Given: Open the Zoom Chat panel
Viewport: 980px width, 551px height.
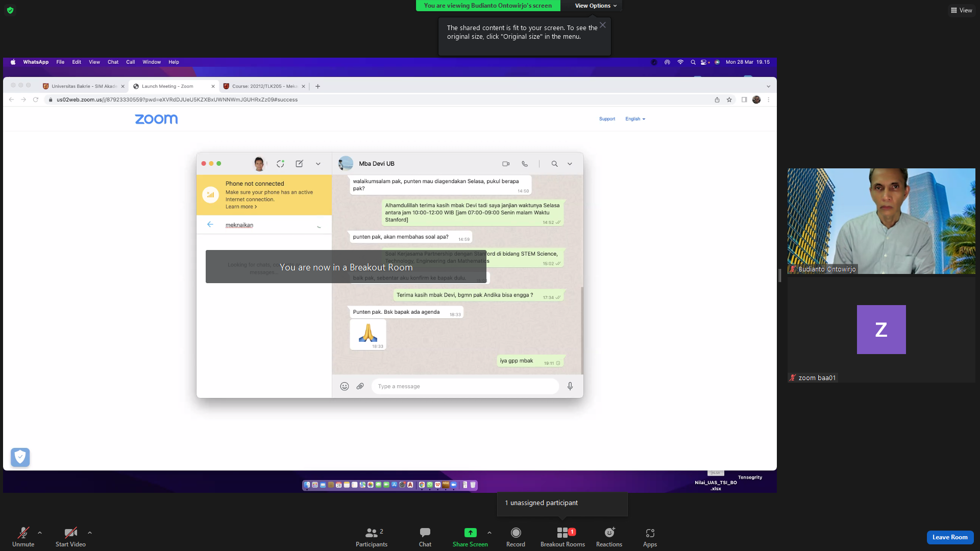Looking at the screenshot, I should [425, 537].
